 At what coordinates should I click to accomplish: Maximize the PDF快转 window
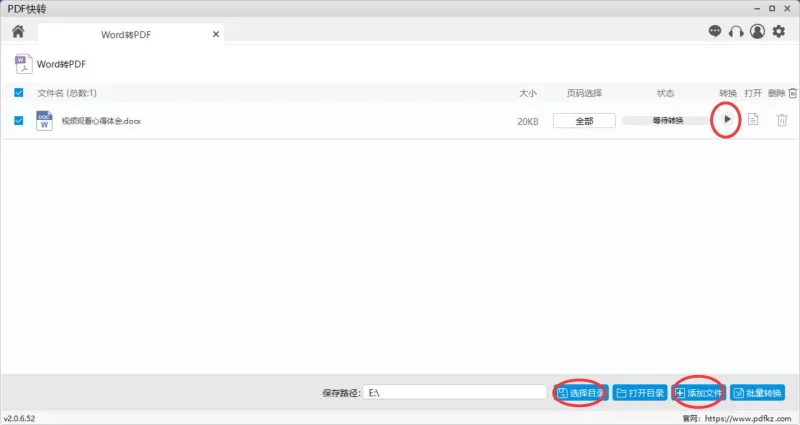[x=772, y=9]
